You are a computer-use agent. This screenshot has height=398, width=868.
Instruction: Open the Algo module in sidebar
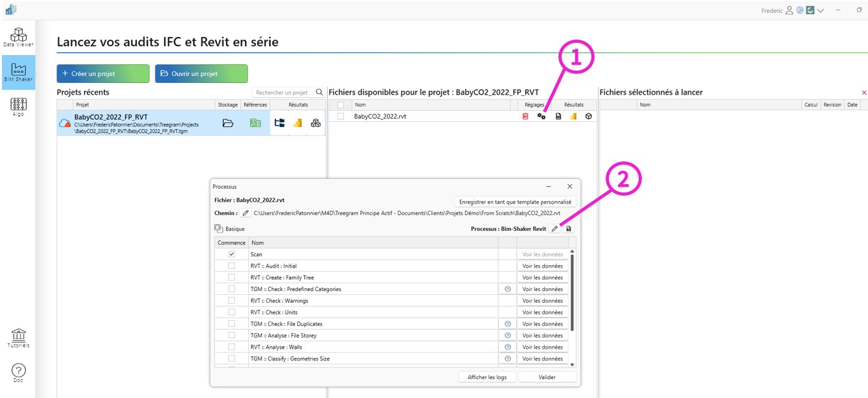(18, 106)
